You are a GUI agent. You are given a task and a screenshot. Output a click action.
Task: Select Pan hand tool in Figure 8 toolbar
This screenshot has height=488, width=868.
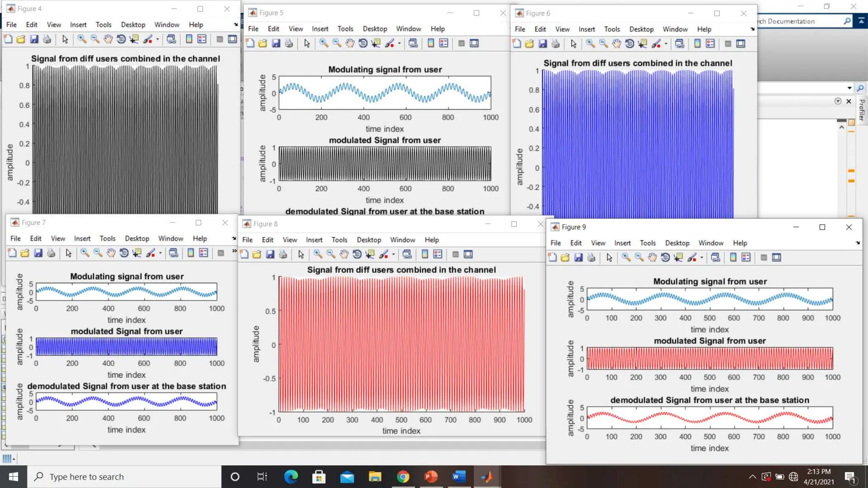[x=344, y=255]
